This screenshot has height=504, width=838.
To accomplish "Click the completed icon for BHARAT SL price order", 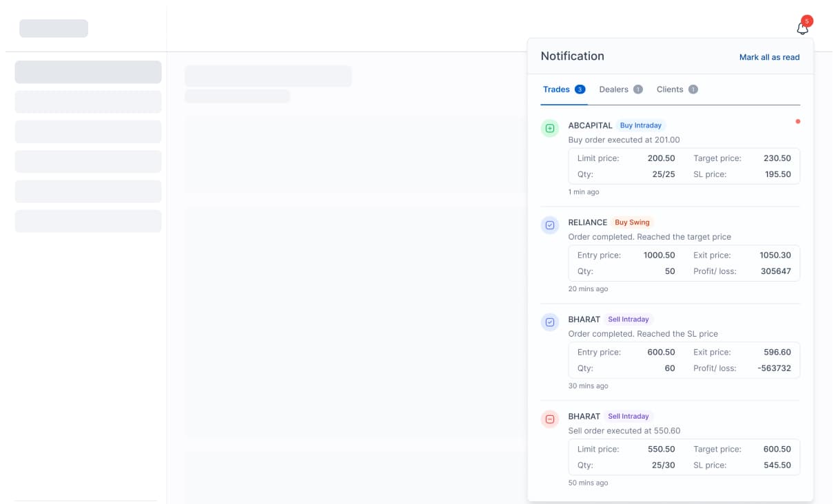I will 550,322.
